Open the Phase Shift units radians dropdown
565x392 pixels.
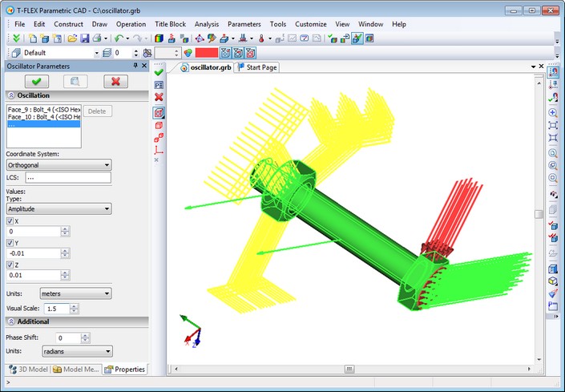click(x=77, y=351)
